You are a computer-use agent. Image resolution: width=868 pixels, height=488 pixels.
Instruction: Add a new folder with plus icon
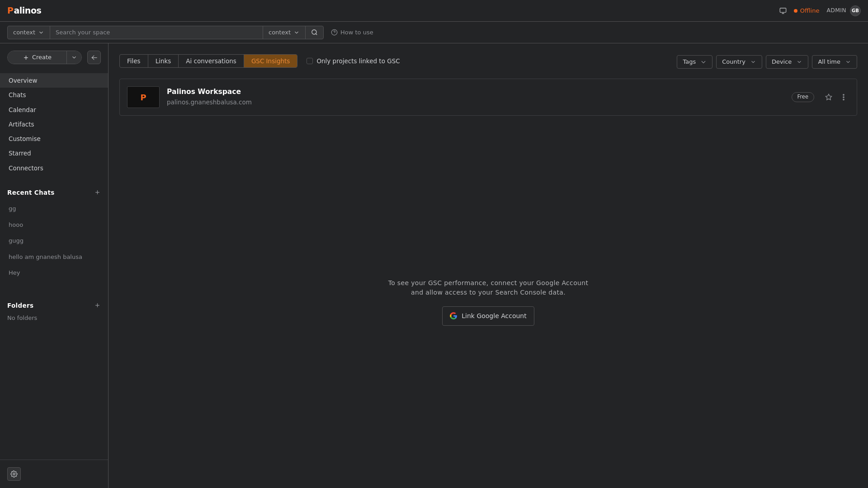(x=97, y=305)
